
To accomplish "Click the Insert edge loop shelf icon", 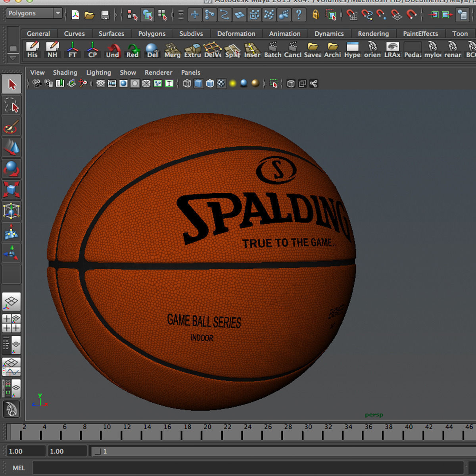I will 252,50.
